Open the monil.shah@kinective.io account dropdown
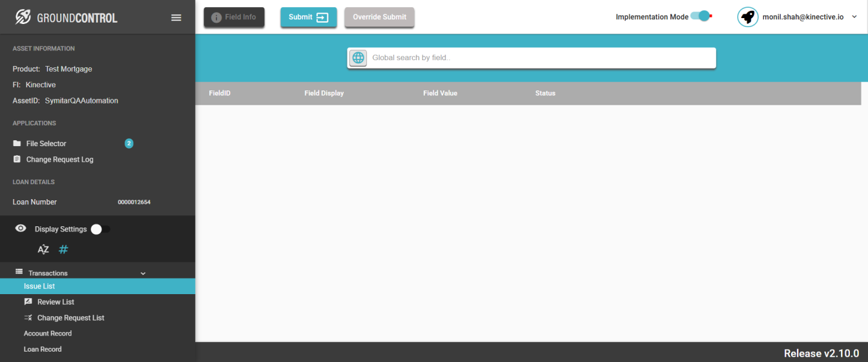The height and width of the screenshot is (362, 868). click(x=854, y=17)
